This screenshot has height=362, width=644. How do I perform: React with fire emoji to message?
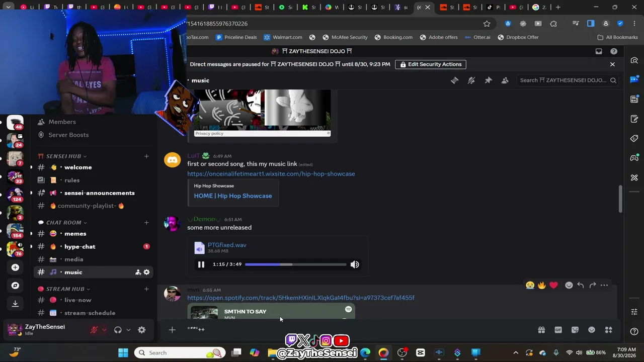(x=542, y=285)
